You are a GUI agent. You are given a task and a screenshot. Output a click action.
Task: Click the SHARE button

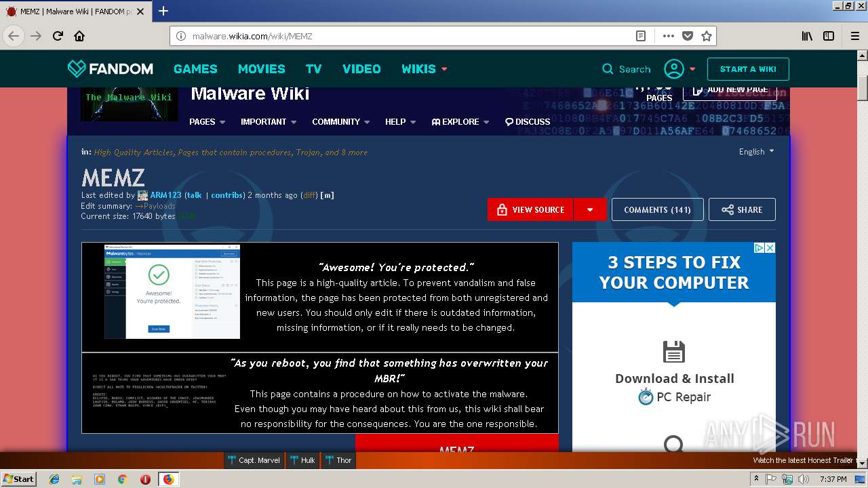pos(742,209)
